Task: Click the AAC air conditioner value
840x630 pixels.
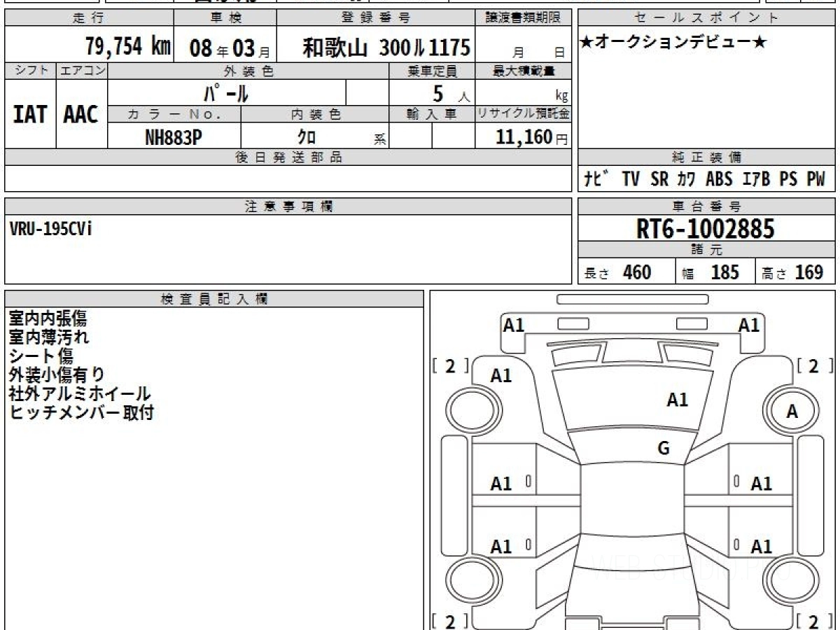Action: 81,114
